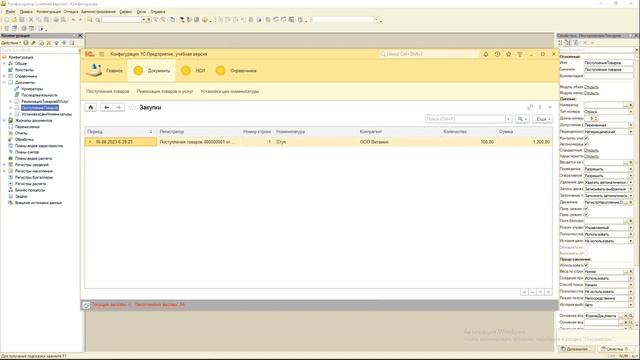
Task: Click open folder icon in Configurator toolbar
Action: click(14, 20)
